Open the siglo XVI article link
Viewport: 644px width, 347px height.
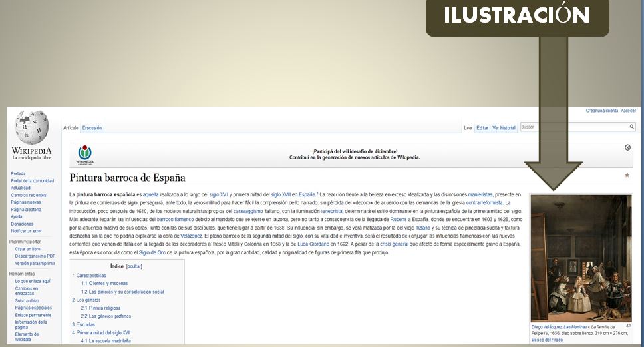click(218, 195)
